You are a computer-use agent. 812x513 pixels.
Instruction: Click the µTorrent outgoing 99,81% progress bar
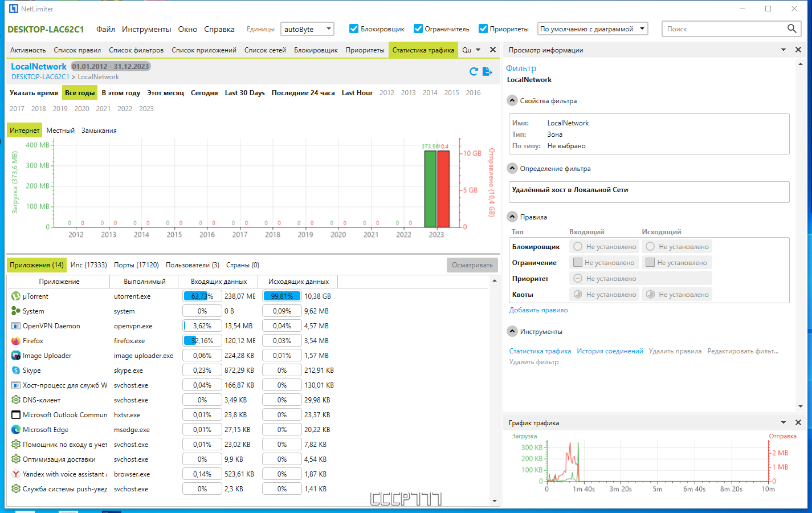(x=281, y=296)
